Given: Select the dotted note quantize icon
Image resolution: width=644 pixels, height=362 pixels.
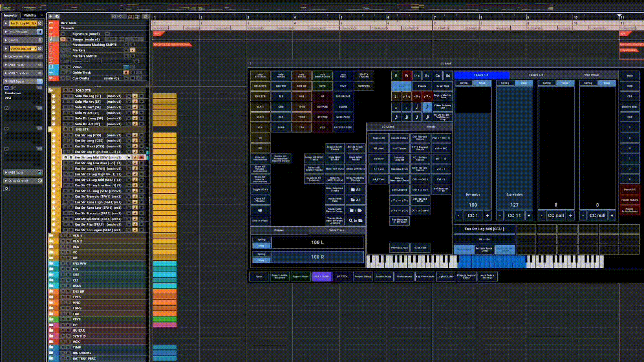Looking at the screenshot, I should pyautogui.click(x=396, y=97).
